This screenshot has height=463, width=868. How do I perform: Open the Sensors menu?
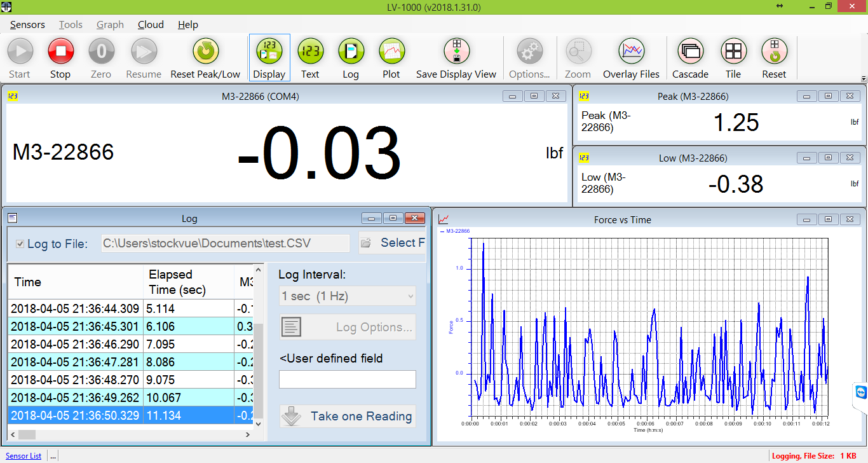point(27,24)
